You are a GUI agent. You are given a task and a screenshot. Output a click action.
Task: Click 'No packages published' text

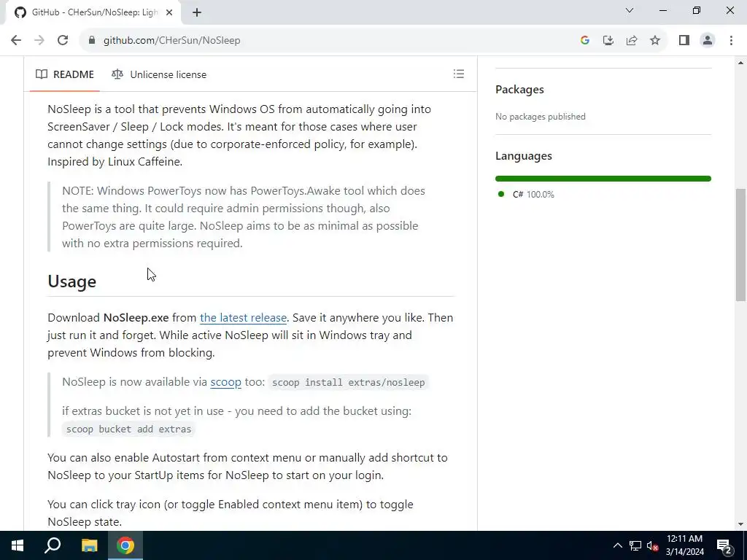click(541, 116)
